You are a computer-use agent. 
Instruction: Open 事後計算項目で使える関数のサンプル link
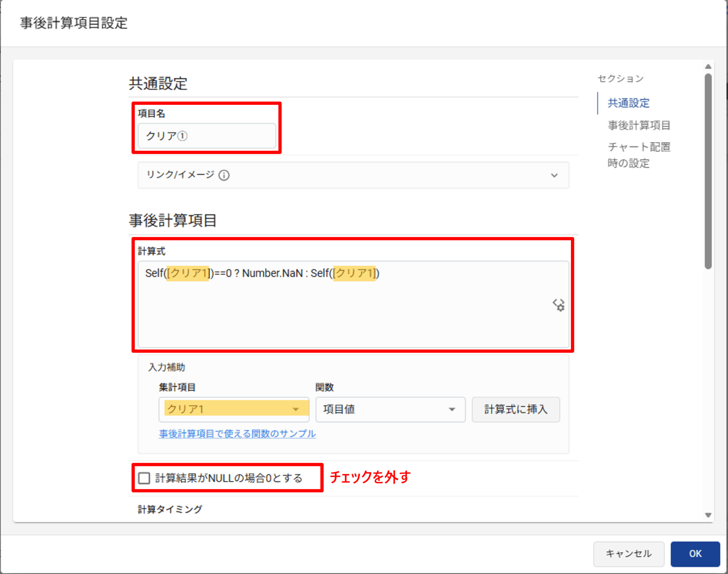(x=237, y=434)
